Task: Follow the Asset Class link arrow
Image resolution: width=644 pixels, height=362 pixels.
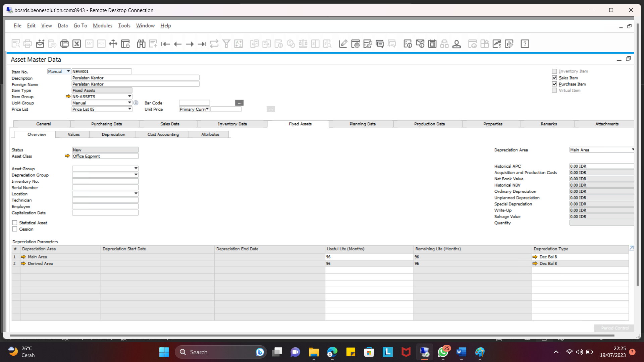Action: (67, 156)
